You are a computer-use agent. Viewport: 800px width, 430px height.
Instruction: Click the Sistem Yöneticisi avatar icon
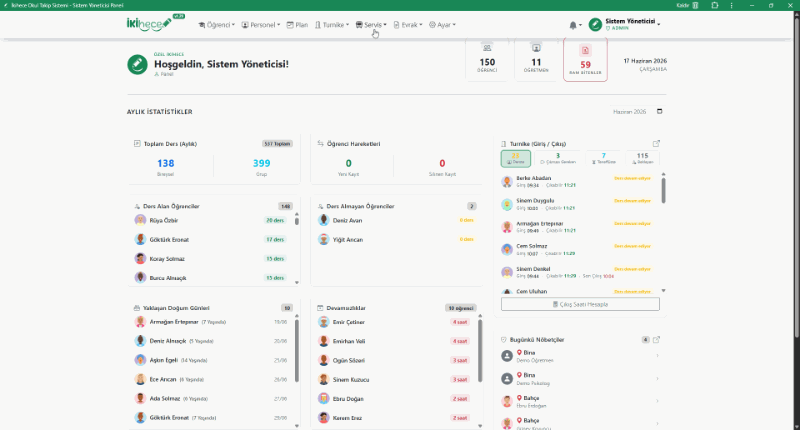pos(595,24)
